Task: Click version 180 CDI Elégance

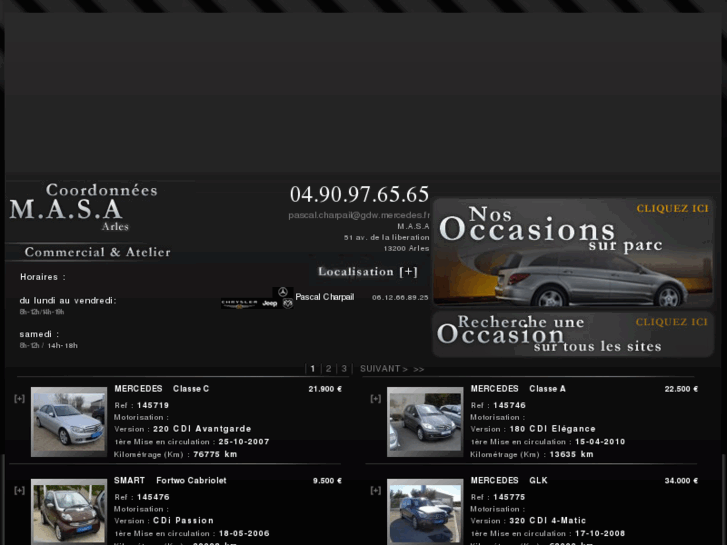Action: pyautogui.click(x=552, y=429)
